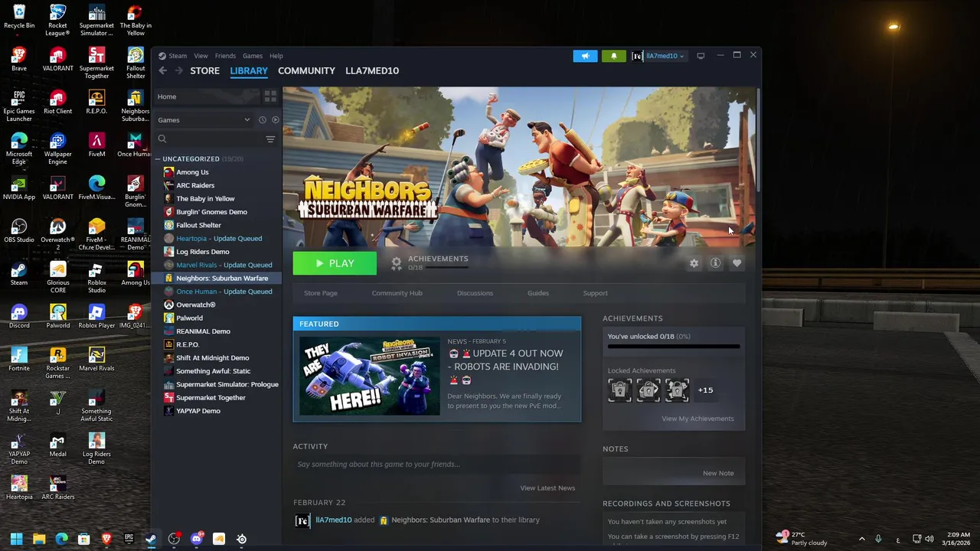980x551 pixels.
Task: Toggle Neighbors as favorite with heart icon
Action: click(x=737, y=263)
